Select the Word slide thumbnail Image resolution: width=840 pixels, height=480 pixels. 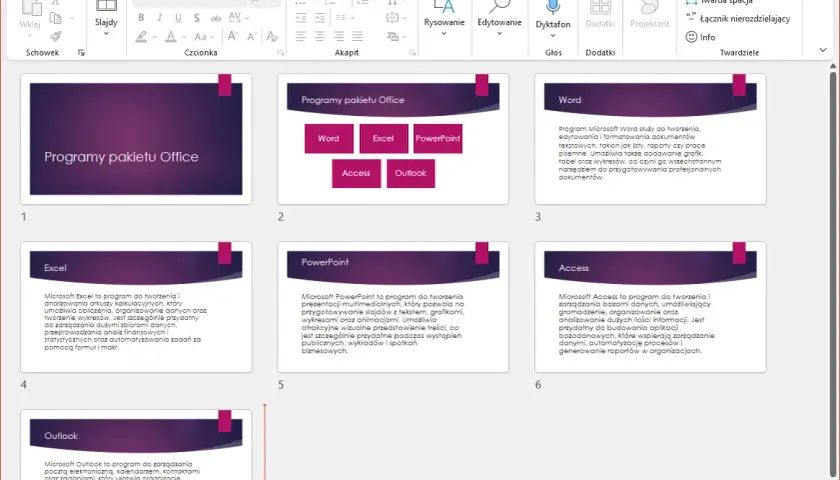coord(650,139)
